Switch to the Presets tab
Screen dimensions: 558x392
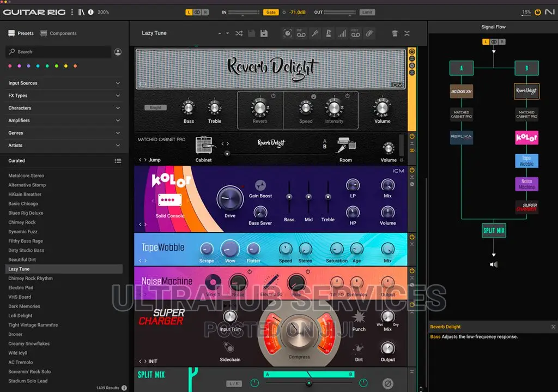point(21,33)
